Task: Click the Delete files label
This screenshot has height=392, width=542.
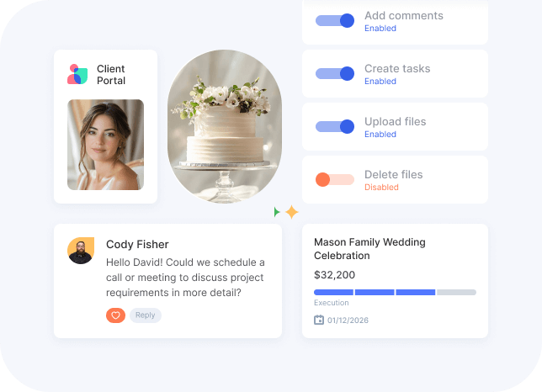Action: pos(393,174)
